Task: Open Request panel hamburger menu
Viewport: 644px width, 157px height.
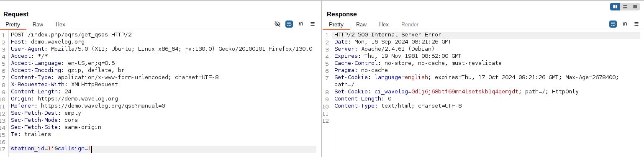Action: tap(313, 24)
